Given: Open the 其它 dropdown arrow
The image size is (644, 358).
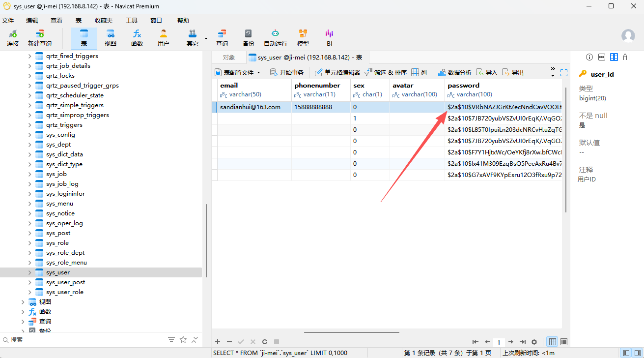Looking at the screenshot, I should click(x=206, y=38).
